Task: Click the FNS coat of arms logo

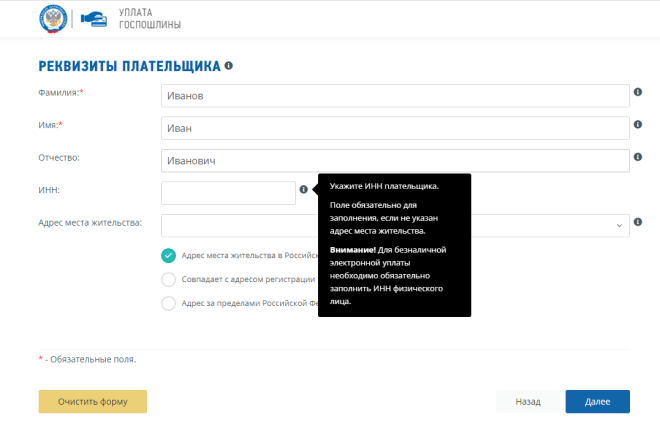Action: tap(53, 19)
